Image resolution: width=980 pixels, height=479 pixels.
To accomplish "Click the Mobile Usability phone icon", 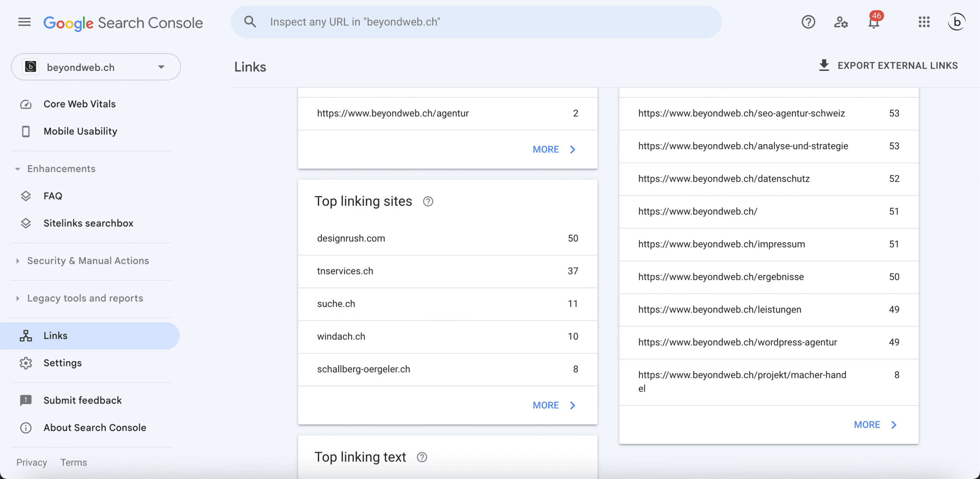I will click(26, 131).
